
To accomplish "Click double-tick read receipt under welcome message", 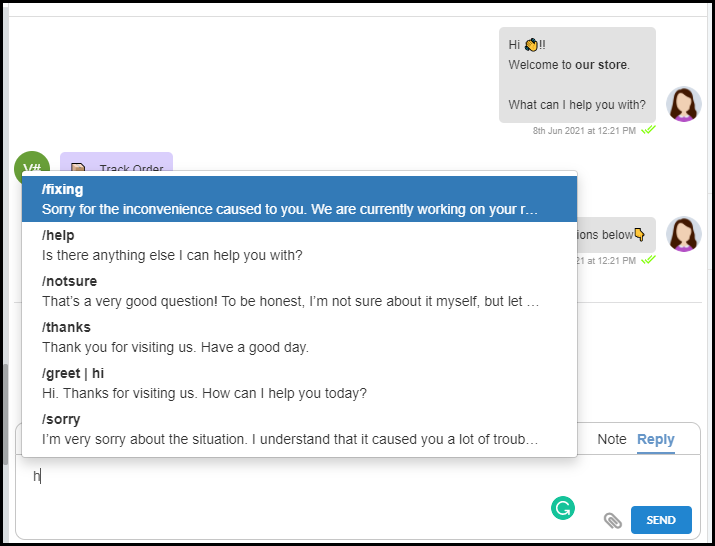I will [x=648, y=130].
